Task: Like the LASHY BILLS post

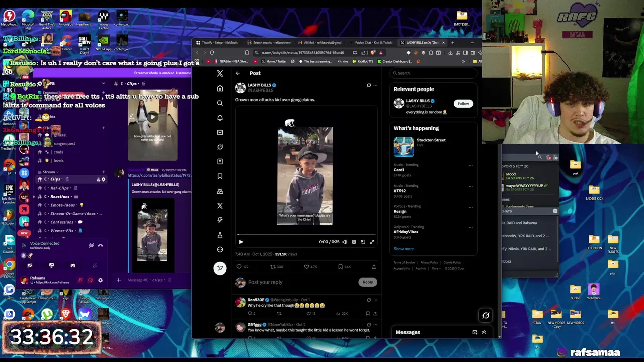Action: point(307,267)
